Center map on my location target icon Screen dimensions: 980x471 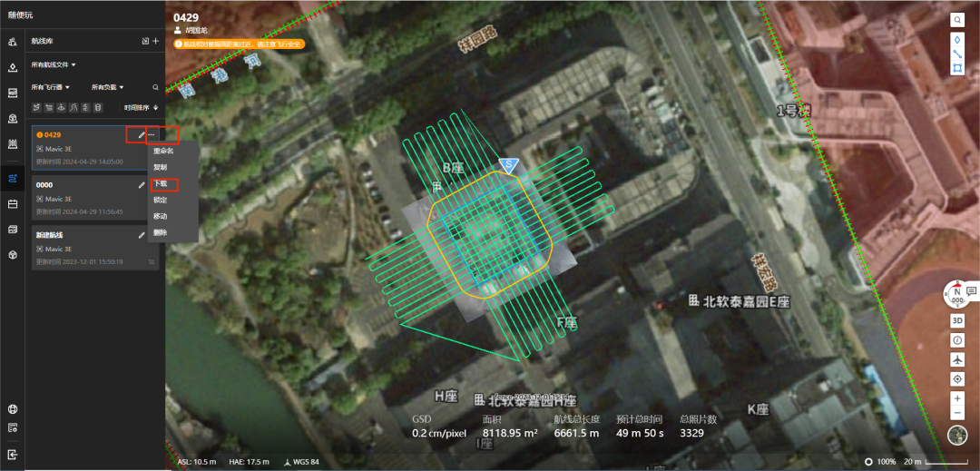pos(957,379)
